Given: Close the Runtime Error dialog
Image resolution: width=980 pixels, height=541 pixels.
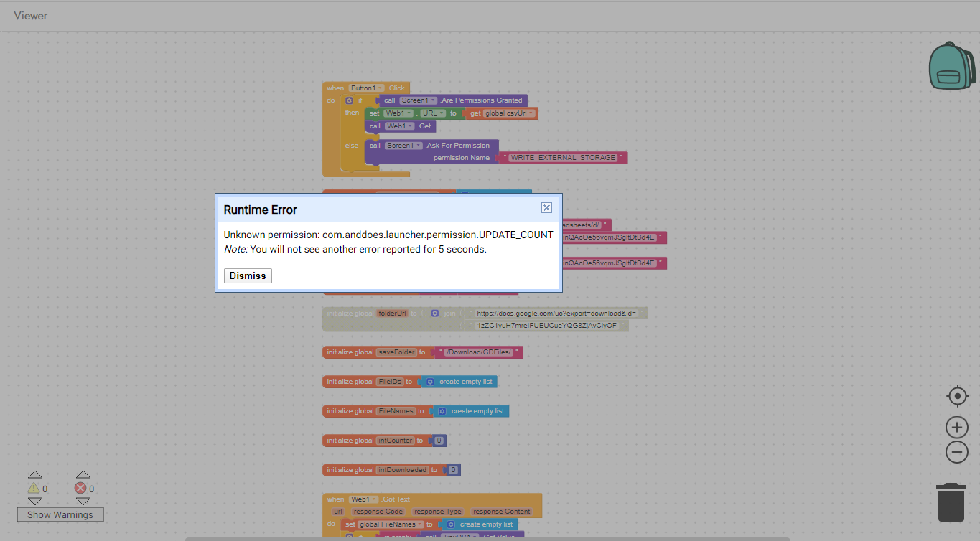Looking at the screenshot, I should [x=546, y=207].
